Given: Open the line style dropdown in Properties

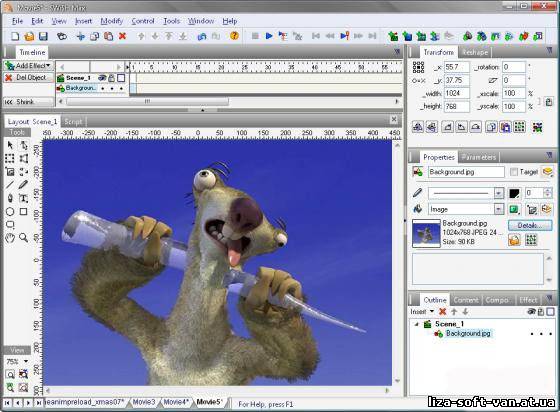Looking at the screenshot, I should 499,193.
